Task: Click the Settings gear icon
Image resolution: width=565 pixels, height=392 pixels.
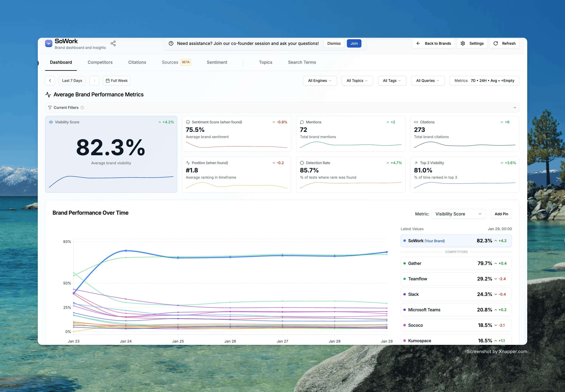Action: (463, 43)
